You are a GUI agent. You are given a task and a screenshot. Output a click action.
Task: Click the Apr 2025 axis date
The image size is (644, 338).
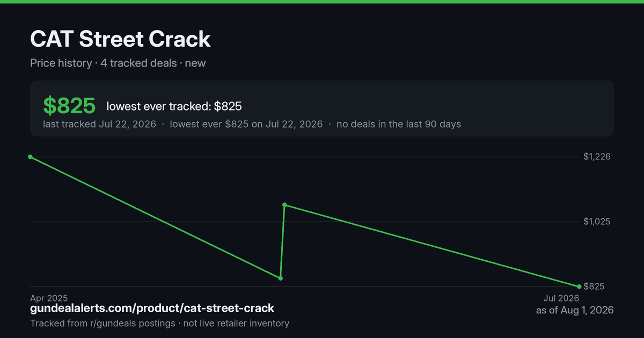point(49,298)
